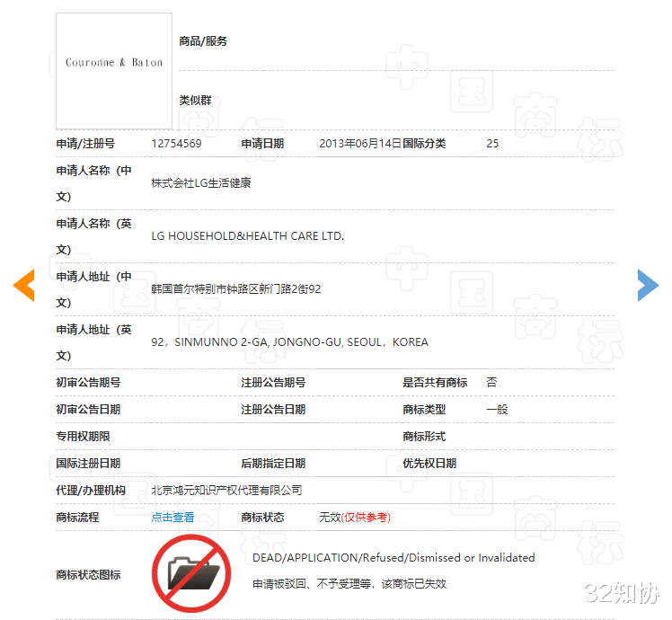Click the 申请/注册号 label
Screen dimensions: 672x620
pos(85,143)
